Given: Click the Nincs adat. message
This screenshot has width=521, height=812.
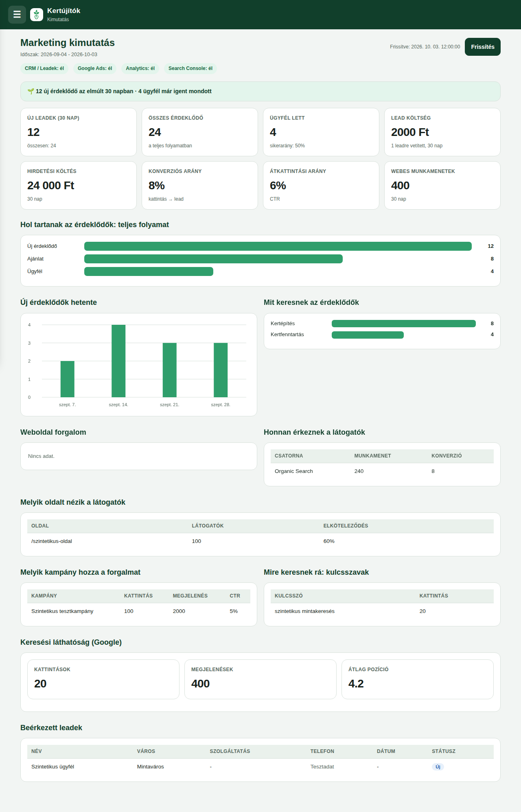Looking at the screenshot, I should pyautogui.click(x=41, y=456).
